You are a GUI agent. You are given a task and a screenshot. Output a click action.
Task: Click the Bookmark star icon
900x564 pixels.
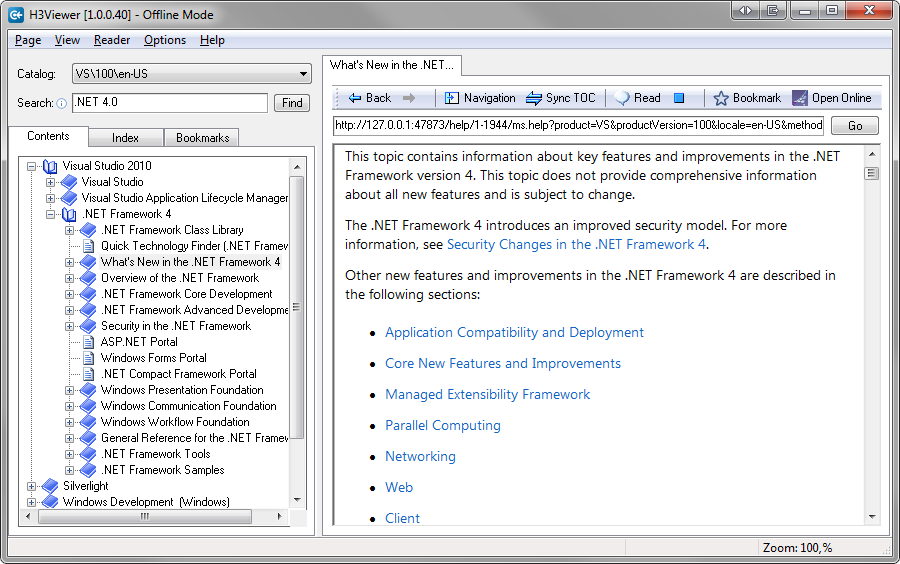(721, 98)
